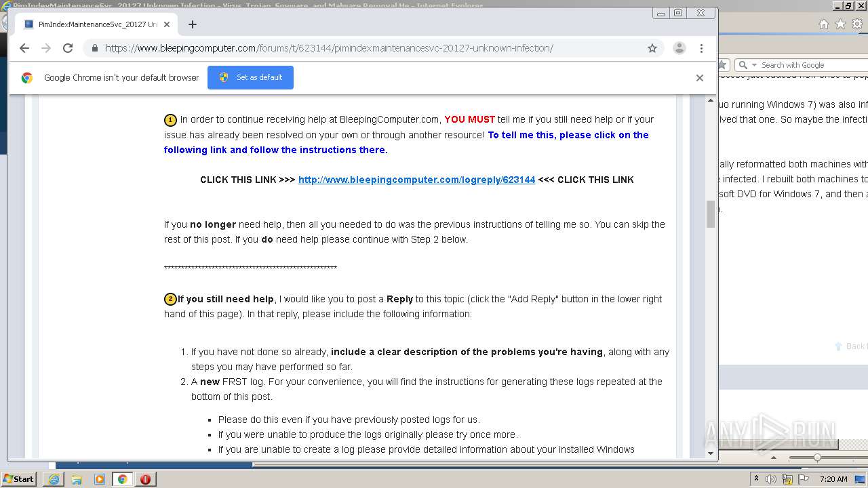
Task: Open Windows Explorer folder in taskbar
Action: (x=77, y=479)
